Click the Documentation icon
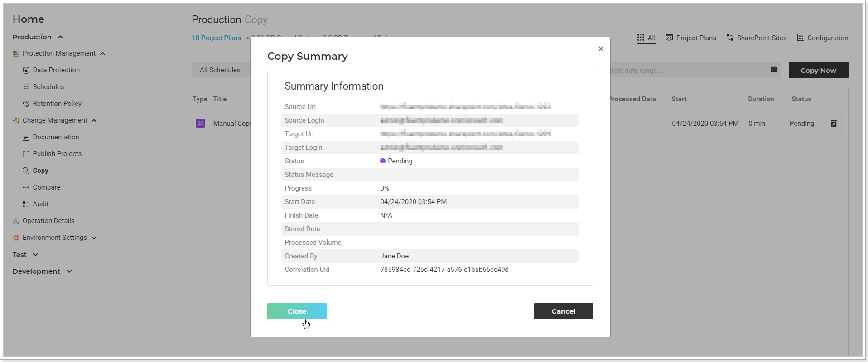The image size is (868, 362). [26, 137]
